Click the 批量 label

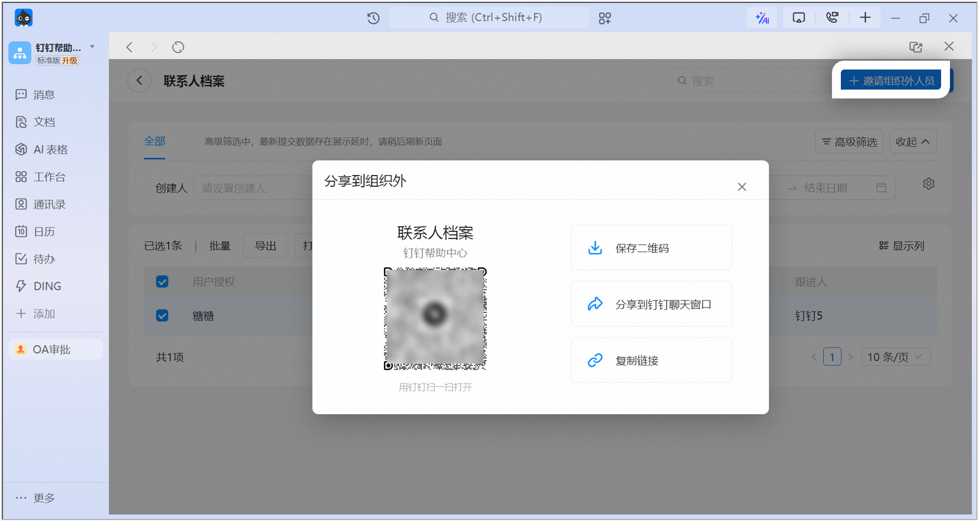[220, 246]
